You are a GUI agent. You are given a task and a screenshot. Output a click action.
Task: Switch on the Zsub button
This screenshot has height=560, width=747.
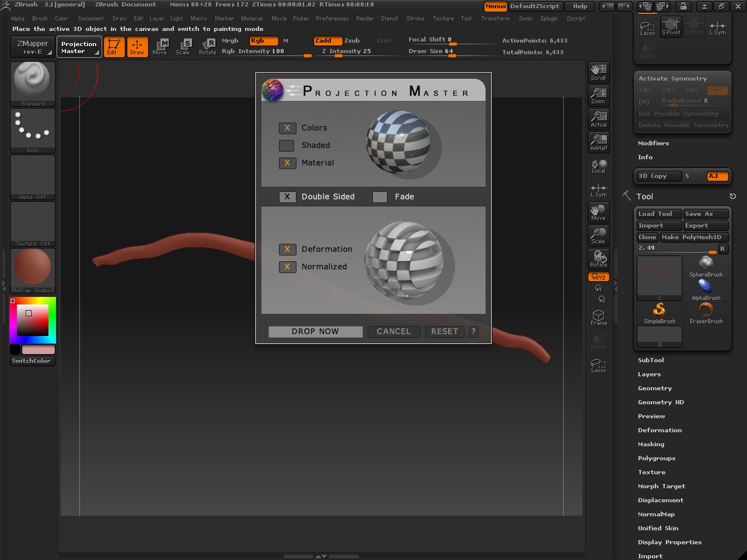352,41
